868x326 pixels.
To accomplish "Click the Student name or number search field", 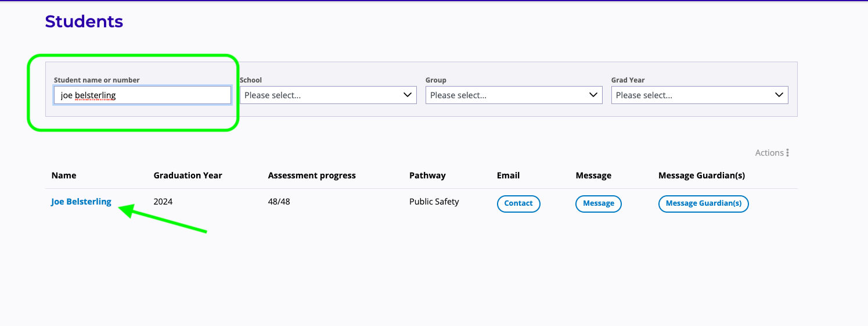I will 142,95.
